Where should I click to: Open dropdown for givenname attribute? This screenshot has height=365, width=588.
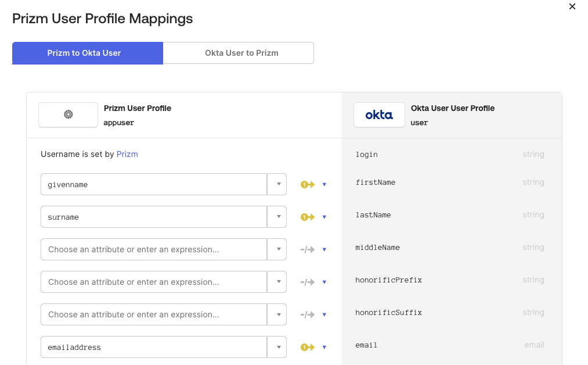point(278,184)
